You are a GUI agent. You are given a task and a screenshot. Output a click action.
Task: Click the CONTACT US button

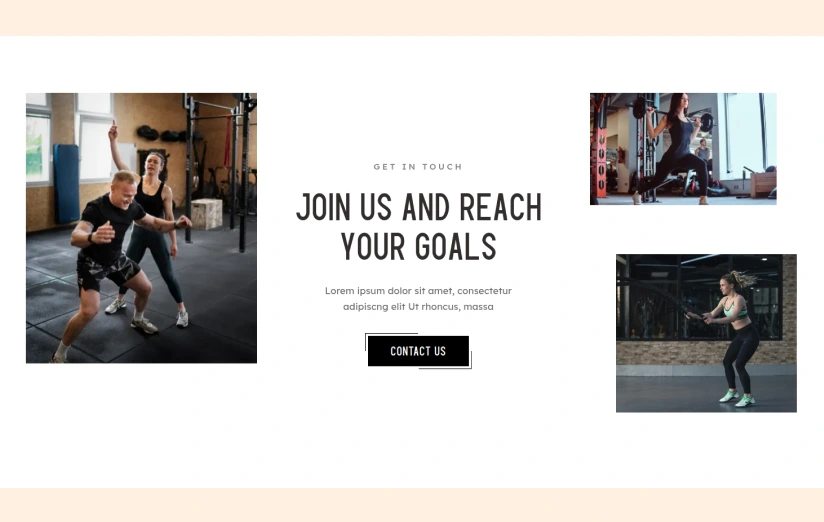tap(418, 351)
